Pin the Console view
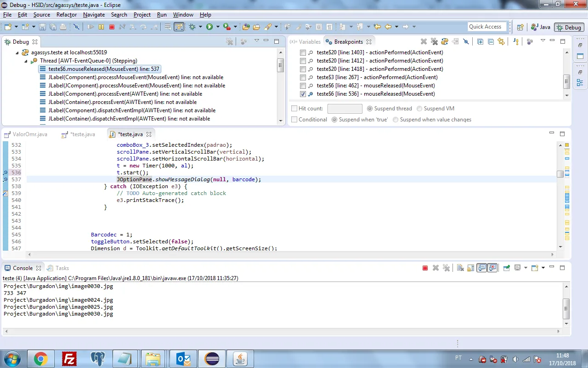Viewport: 588px width, 368px height. (506, 268)
